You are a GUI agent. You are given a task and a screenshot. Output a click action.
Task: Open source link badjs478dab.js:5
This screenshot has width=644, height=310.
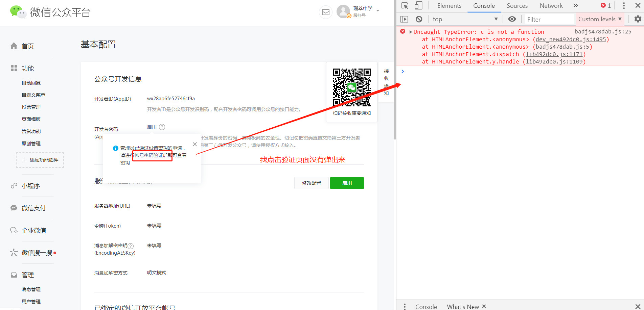562,47
